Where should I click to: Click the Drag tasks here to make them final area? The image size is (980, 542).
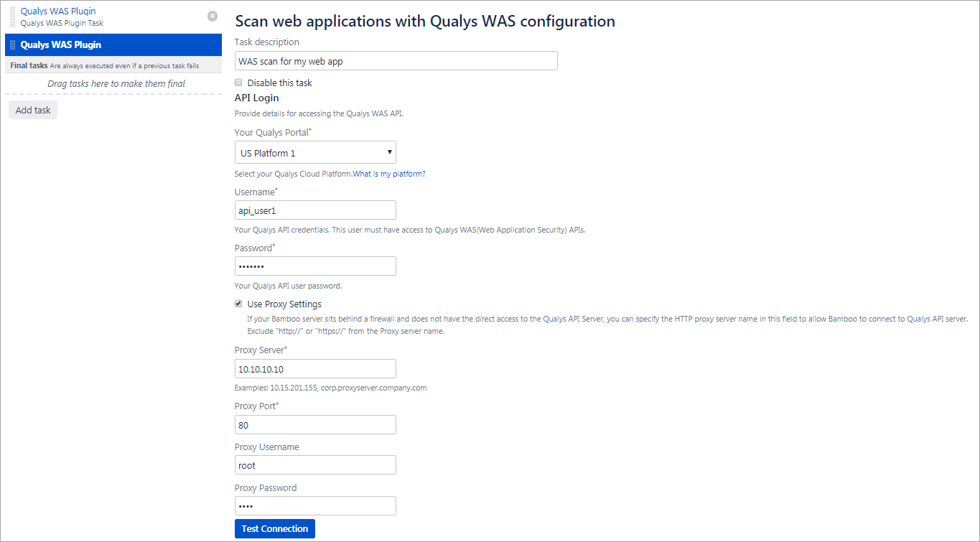click(x=116, y=83)
